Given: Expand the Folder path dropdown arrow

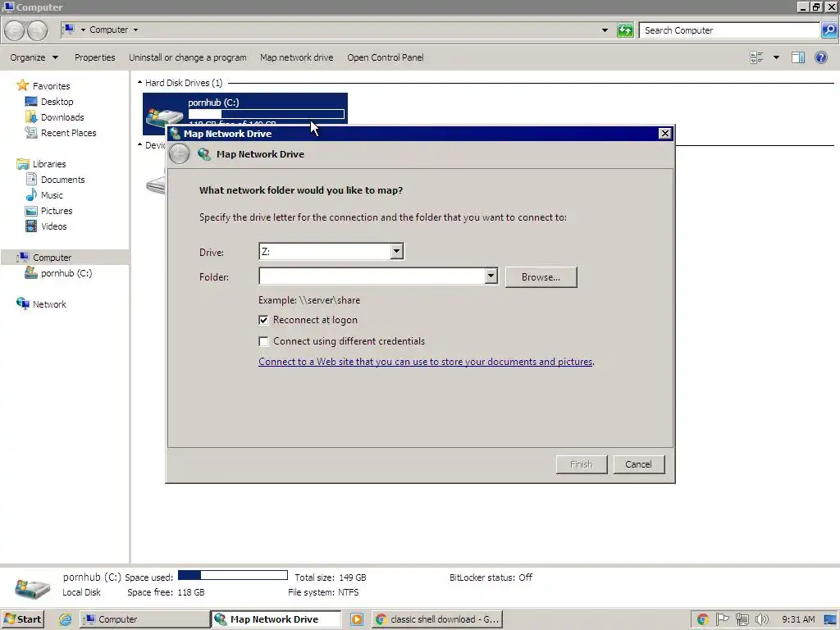Looking at the screenshot, I should tap(491, 276).
